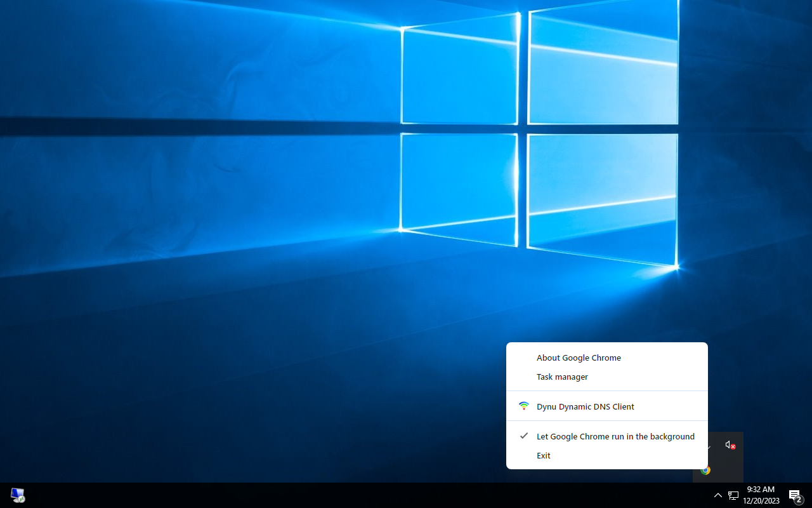Click the notification badge showing 2
The width and height of the screenshot is (812, 508).
(798, 501)
